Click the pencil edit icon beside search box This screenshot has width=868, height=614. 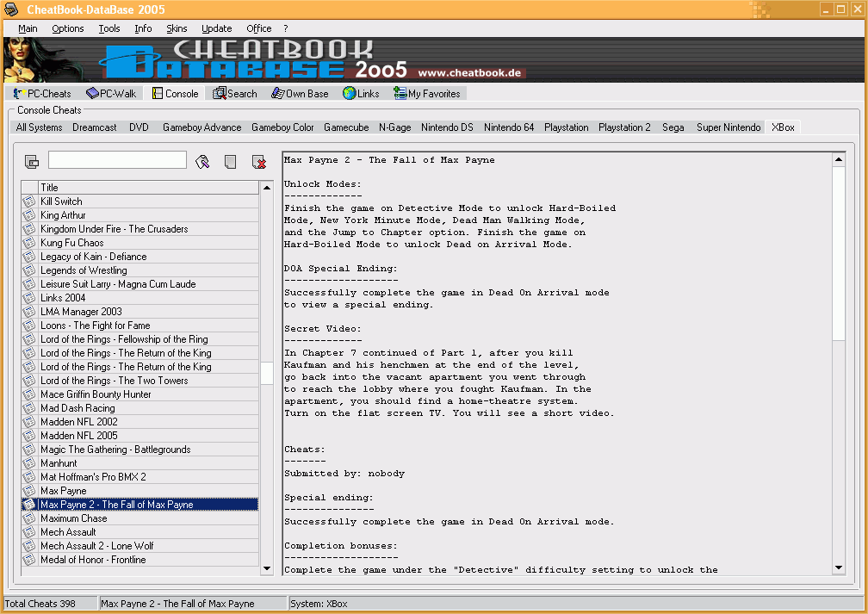tap(202, 161)
